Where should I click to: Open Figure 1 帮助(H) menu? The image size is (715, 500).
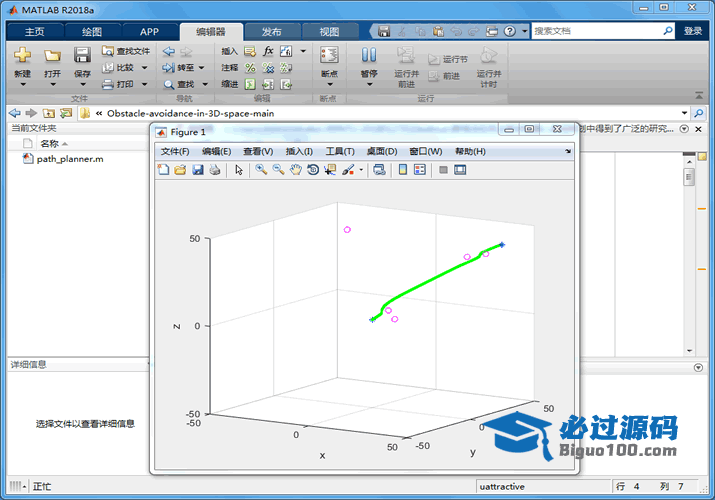470,151
